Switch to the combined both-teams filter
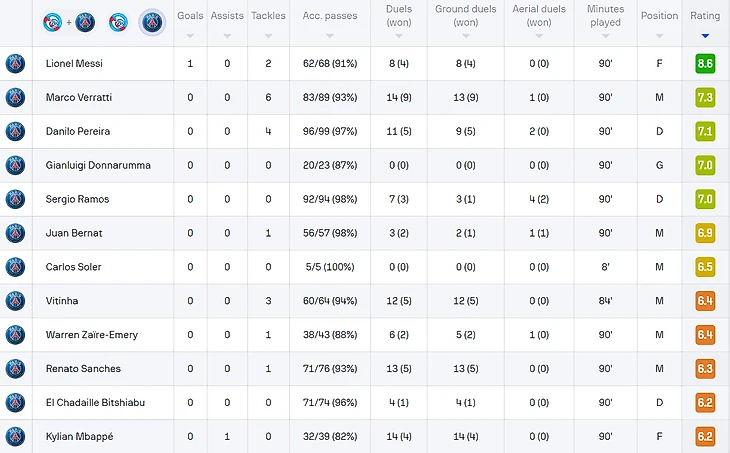The height and width of the screenshot is (453, 730). (69, 22)
